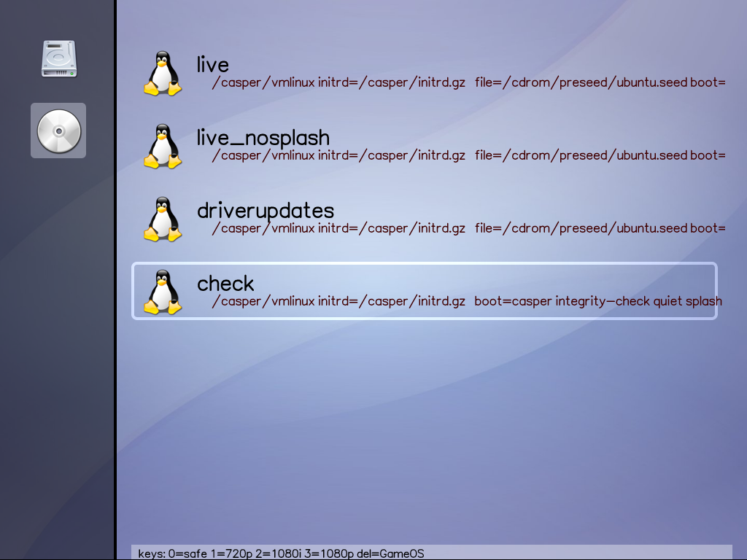This screenshot has width=747, height=560.
Task: Click the kernel parameters under live_nosplash
Action: [x=468, y=155]
